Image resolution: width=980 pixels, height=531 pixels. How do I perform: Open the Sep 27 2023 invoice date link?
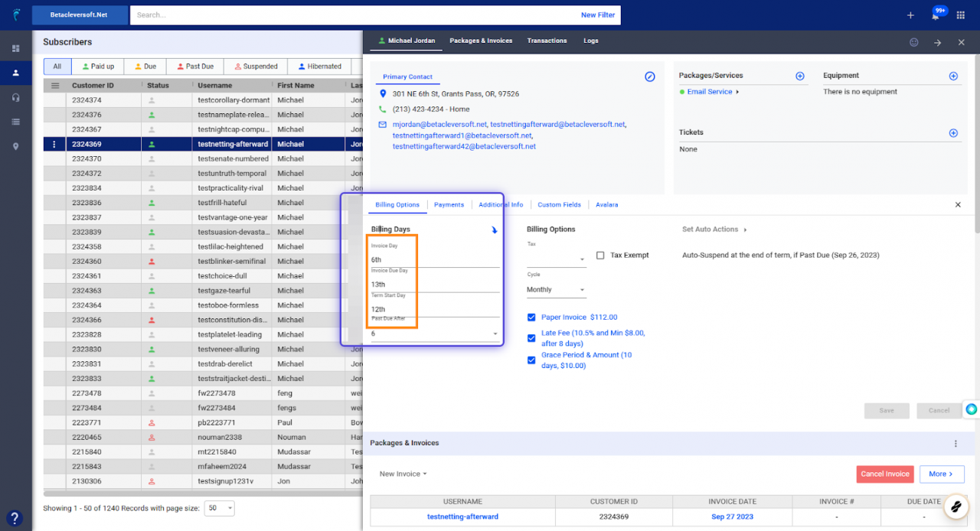(732, 516)
